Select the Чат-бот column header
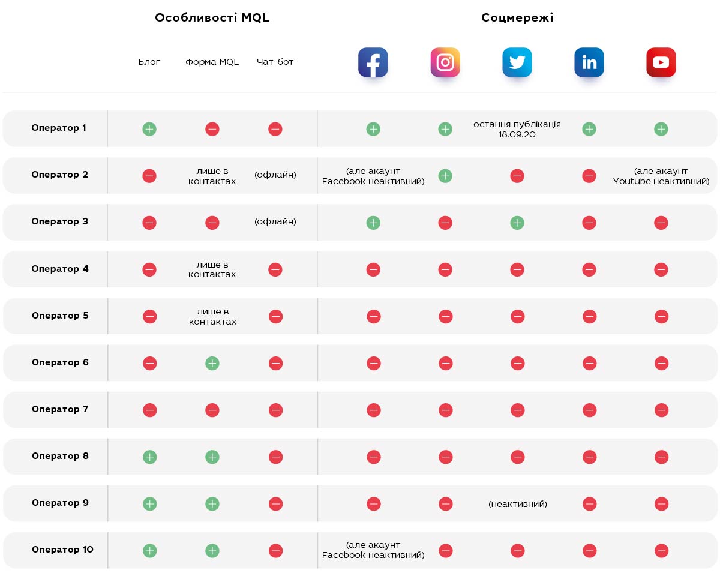The width and height of the screenshot is (720, 588). 275,62
